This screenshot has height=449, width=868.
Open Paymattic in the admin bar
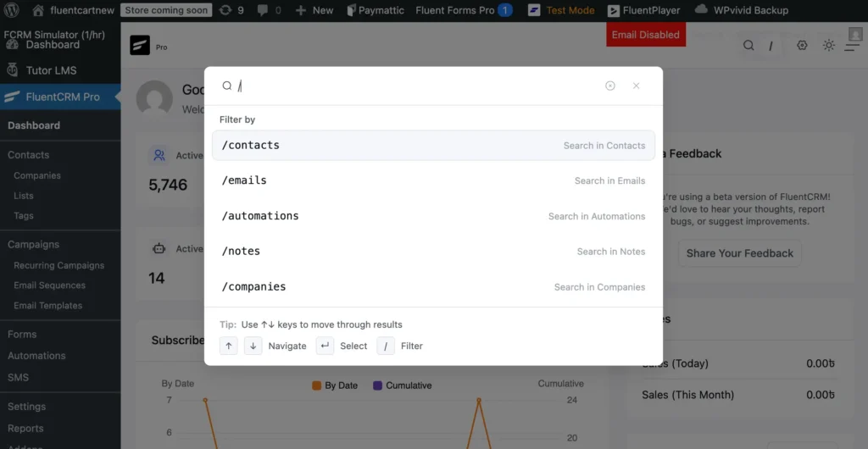click(x=376, y=10)
